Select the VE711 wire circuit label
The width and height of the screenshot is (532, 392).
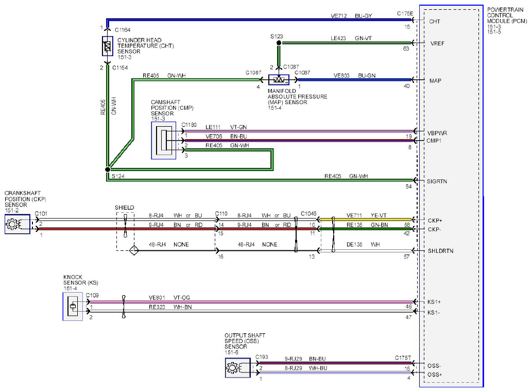(x=354, y=215)
